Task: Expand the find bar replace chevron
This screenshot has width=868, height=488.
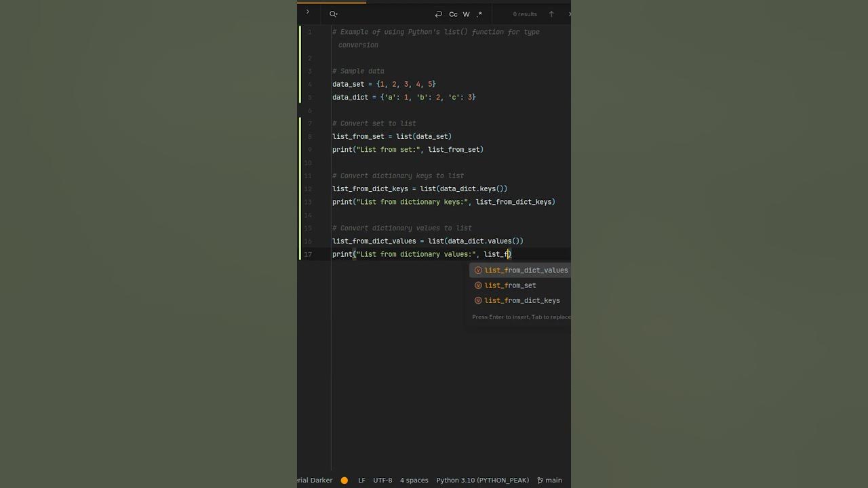Action: point(307,12)
